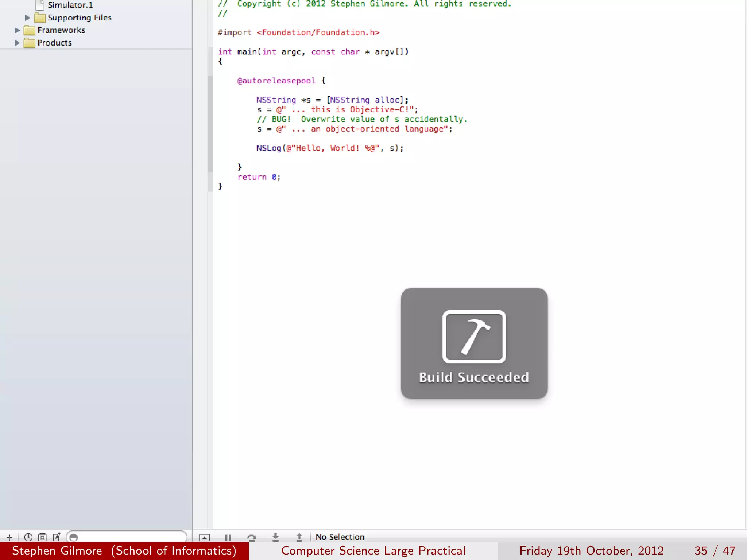Viewport: 747px width, 560px height.
Task: Pause program execution in debug bar
Action: [x=228, y=537]
